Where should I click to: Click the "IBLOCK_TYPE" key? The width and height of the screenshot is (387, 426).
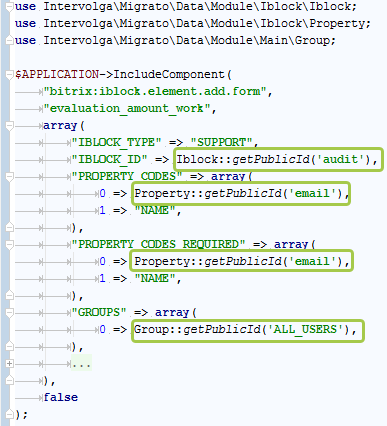pos(116,142)
